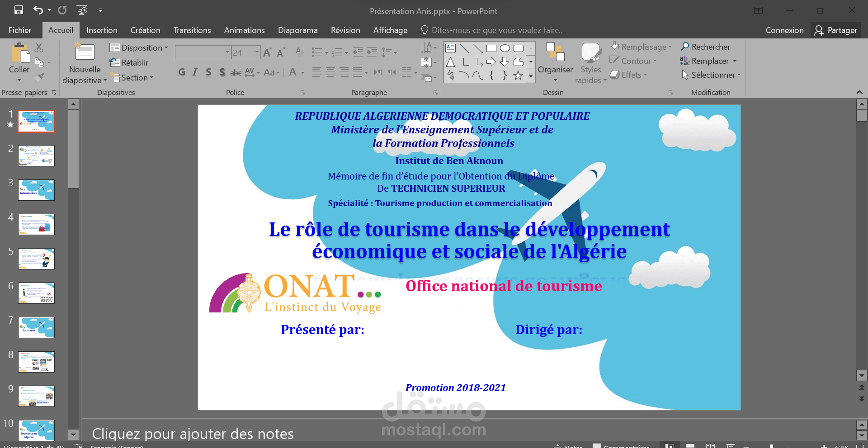This screenshot has width=868, height=448.
Task: Switch to the Diaporama tab
Action: pyautogui.click(x=297, y=30)
